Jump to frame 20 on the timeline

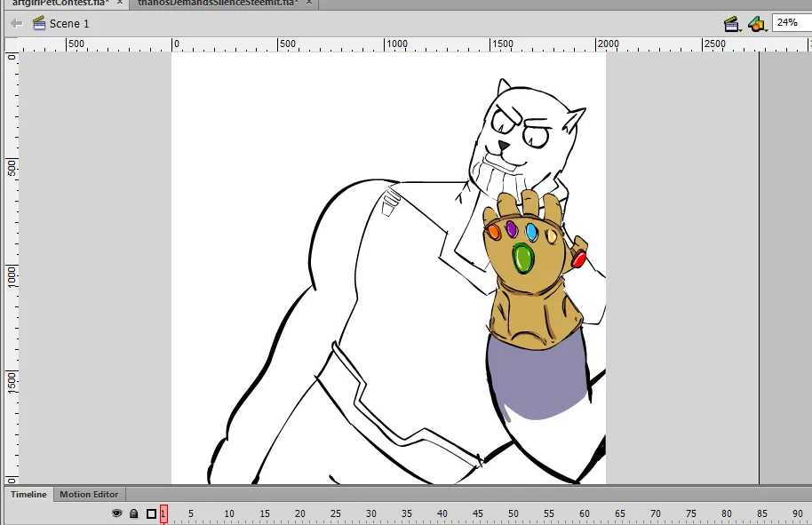300,513
